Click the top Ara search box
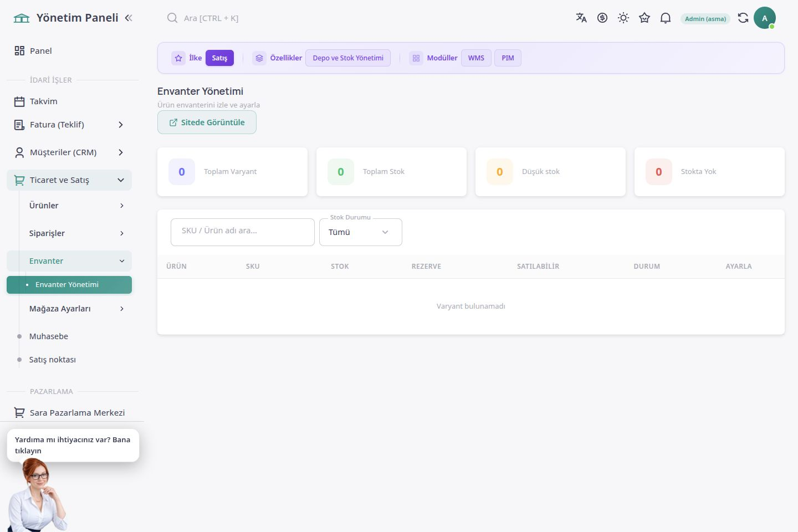798x532 pixels. 211,18
